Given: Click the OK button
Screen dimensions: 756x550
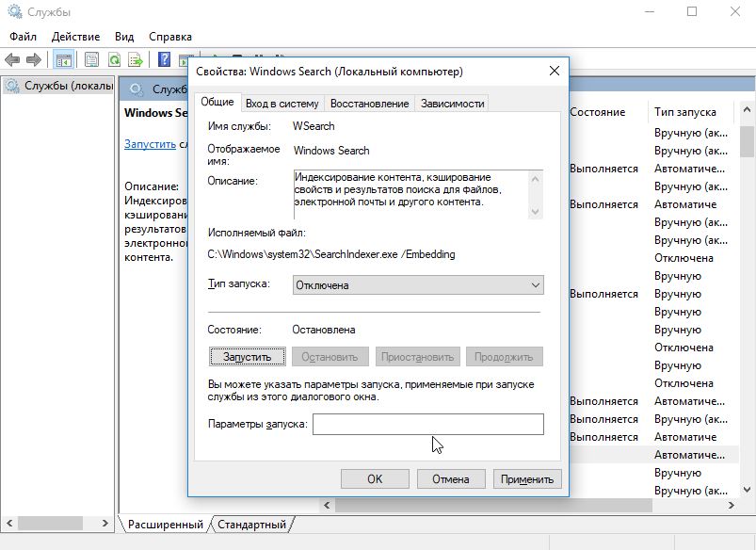Looking at the screenshot, I should (x=375, y=479).
